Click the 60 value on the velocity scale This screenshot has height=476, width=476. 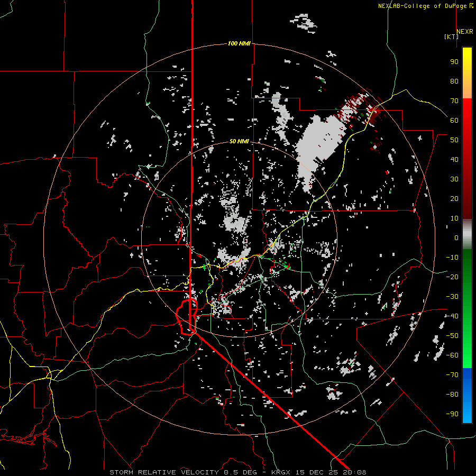[x=454, y=121]
